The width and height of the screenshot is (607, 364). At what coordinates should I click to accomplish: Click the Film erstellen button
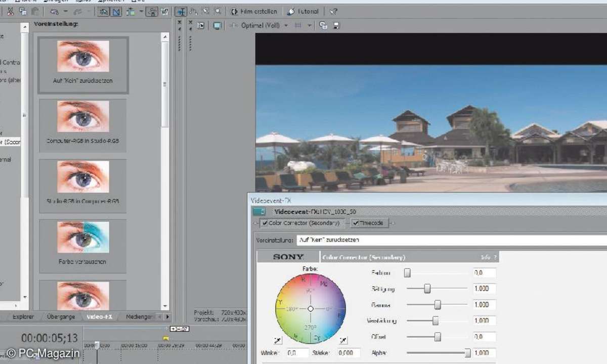pyautogui.click(x=254, y=11)
